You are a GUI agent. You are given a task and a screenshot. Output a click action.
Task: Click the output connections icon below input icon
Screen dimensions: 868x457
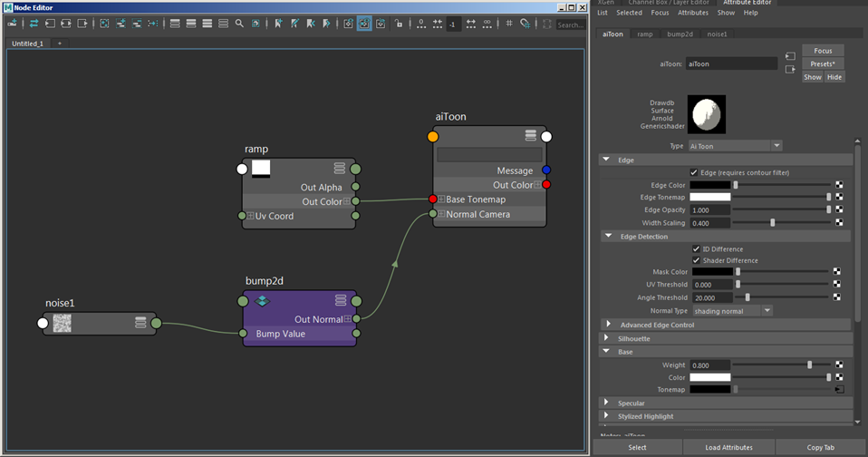(x=790, y=69)
